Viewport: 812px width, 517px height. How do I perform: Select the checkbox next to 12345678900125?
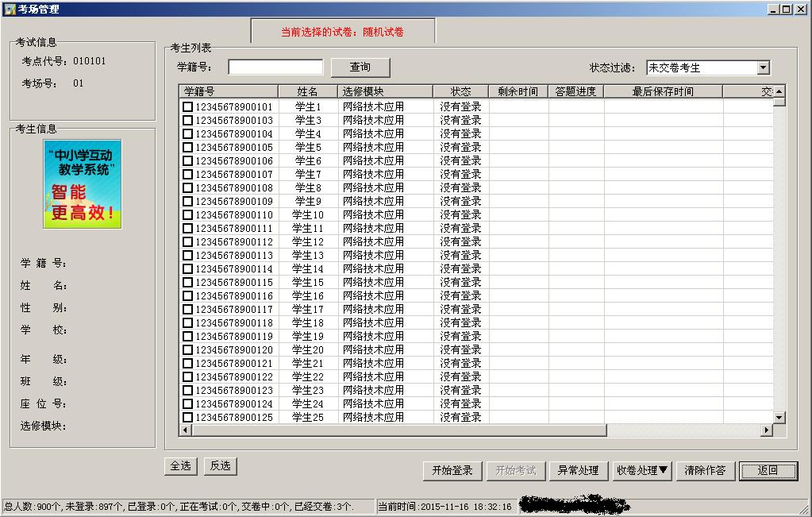(x=188, y=417)
